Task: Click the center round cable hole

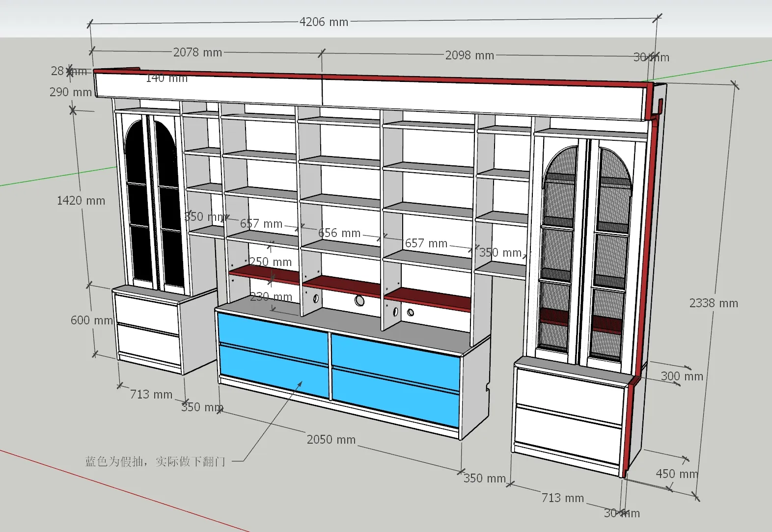Action: (359, 300)
